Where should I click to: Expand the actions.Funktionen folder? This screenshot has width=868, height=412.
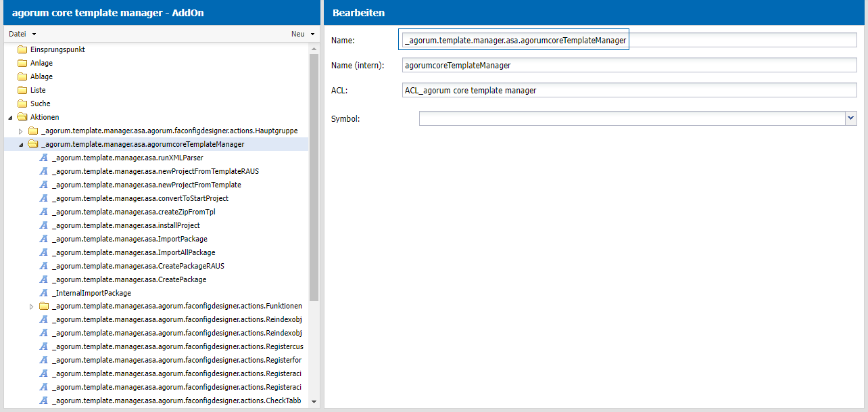click(x=32, y=306)
